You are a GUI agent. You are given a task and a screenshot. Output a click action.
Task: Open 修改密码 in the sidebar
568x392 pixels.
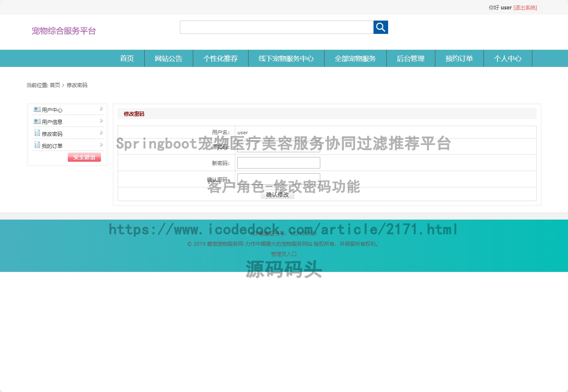(x=52, y=134)
